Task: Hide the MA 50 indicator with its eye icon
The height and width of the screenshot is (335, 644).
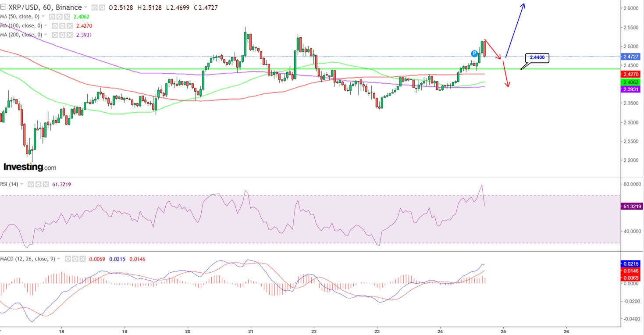Action: coord(52,17)
